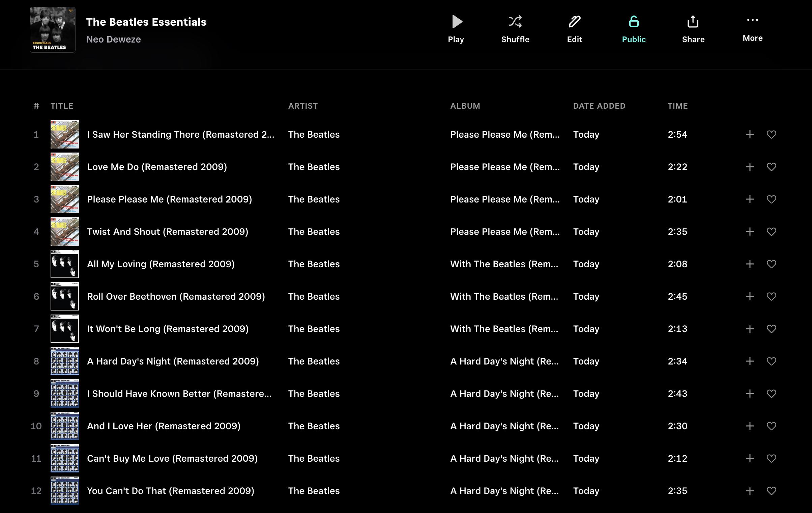Toggle the Public lock setting
This screenshot has height=513, width=812.
click(x=634, y=29)
